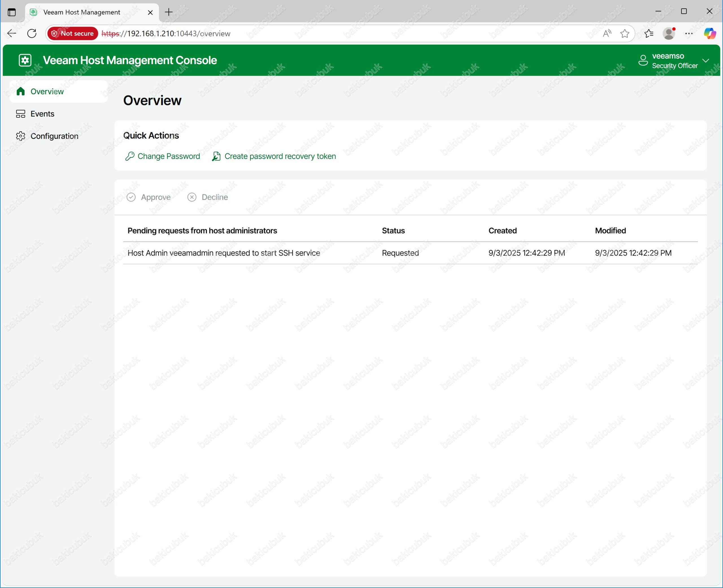The height and width of the screenshot is (588, 723).
Task: Sort by the Modified column header
Action: pos(611,231)
